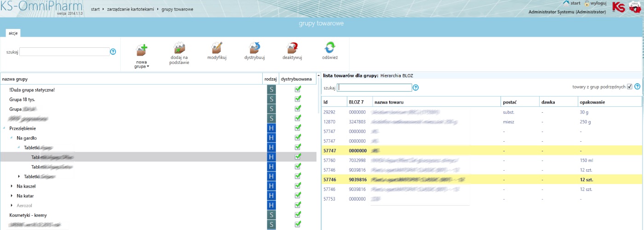The image size is (644, 230).
Task: Click the 'deaktywuj' toolbar icon
Action: (292, 48)
